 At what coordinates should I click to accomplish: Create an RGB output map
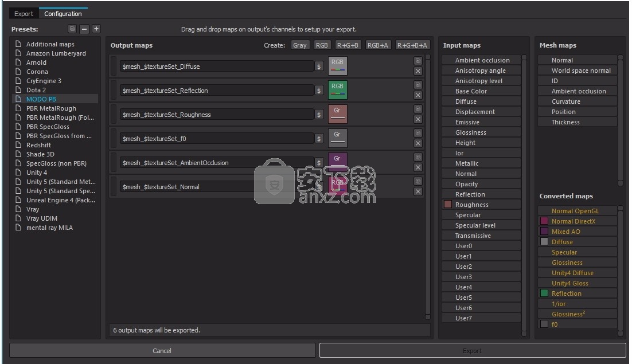pyautogui.click(x=322, y=45)
